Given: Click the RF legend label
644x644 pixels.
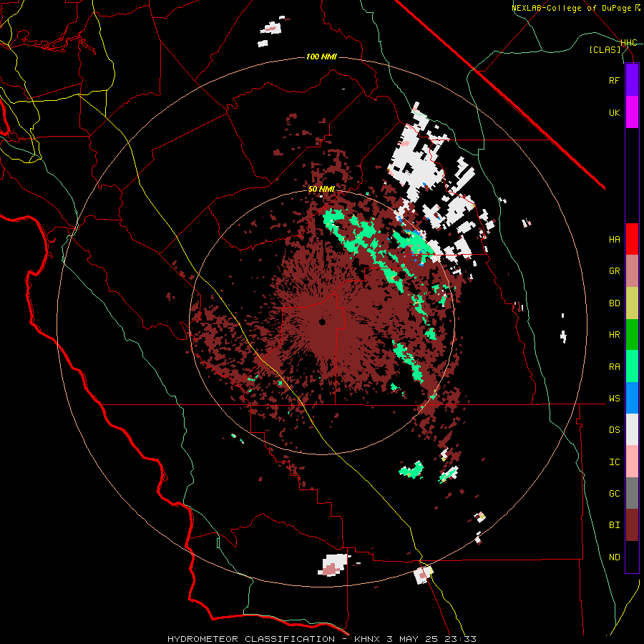Looking at the screenshot, I should click(x=614, y=80).
